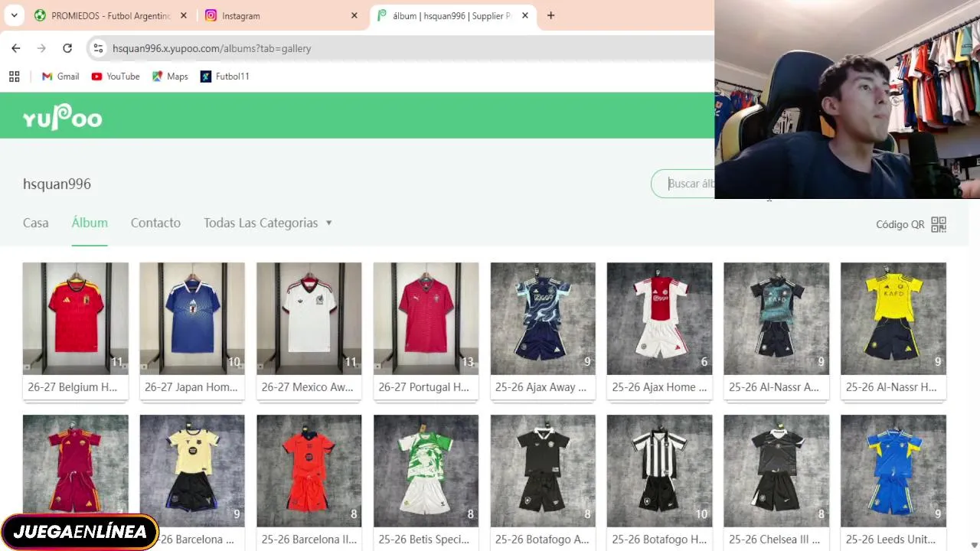Open the 25-26 Leeds United kit thumbnail
Viewport: 980px width, 551px height.
point(893,471)
